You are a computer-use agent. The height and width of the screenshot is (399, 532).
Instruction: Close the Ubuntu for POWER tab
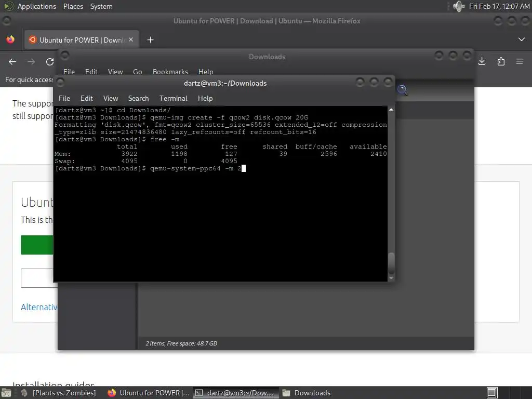(x=131, y=39)
